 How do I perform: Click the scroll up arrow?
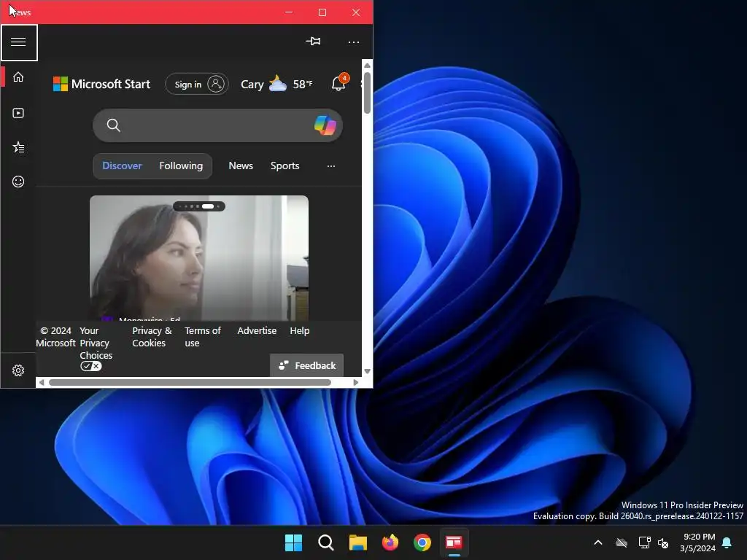pyautogui.click(x=367, y=65)
